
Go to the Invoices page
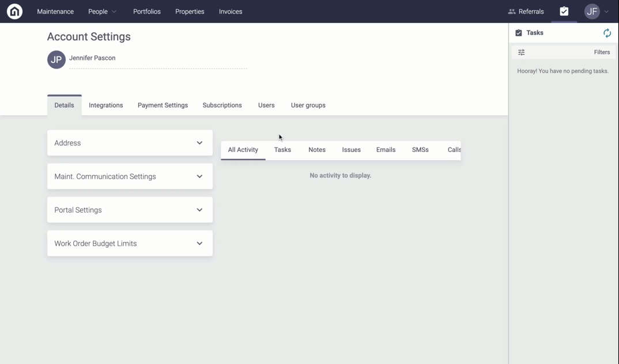[231, 12]
